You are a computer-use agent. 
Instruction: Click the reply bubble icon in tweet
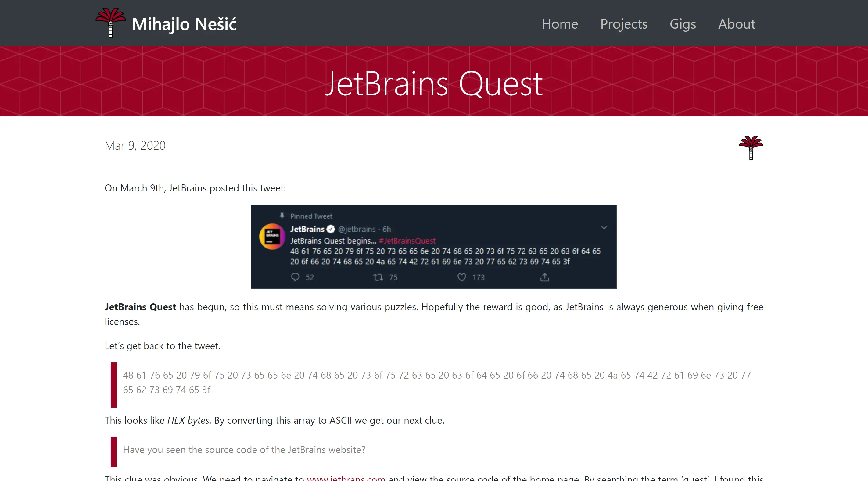tap(295, 277)
